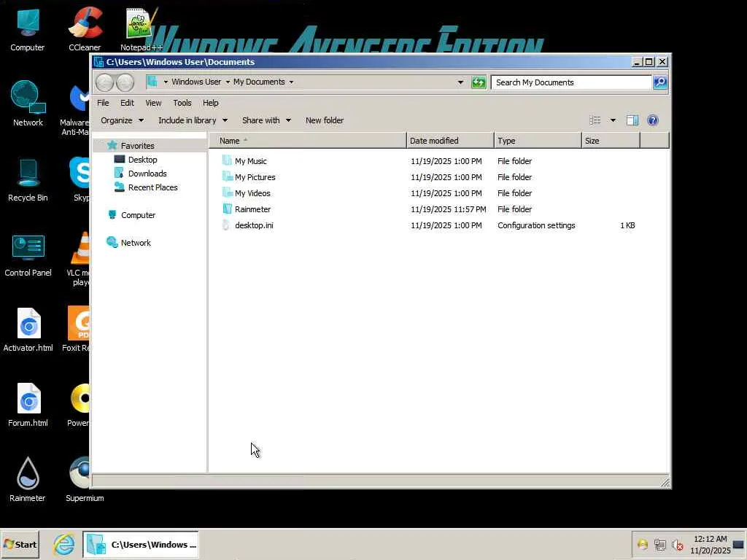Click the '1 KB' size value
747x560 pixels.
pos(627,225)
